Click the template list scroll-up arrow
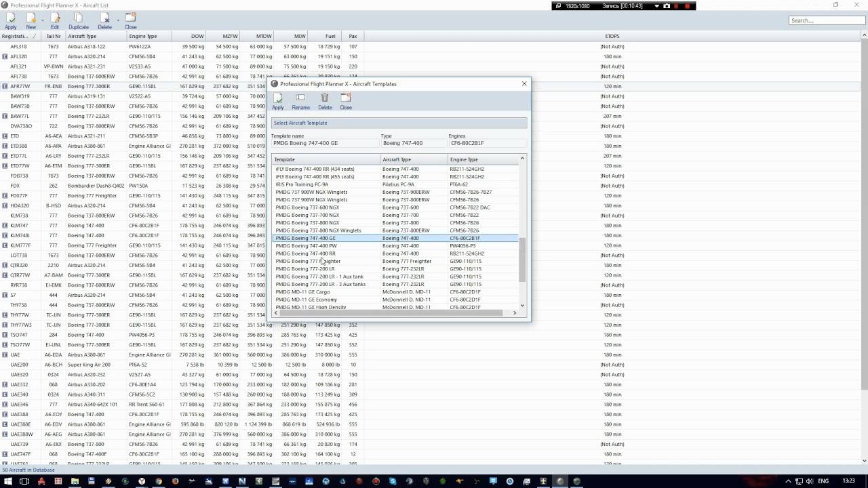This screenshot has width=868, height=488. pos(522,159)
